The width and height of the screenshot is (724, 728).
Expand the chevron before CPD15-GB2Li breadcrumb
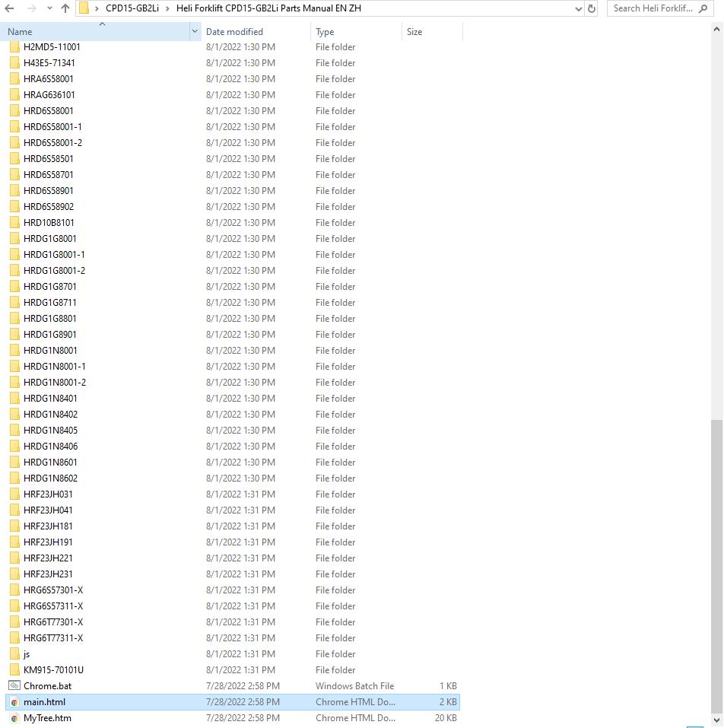point(97,8)
